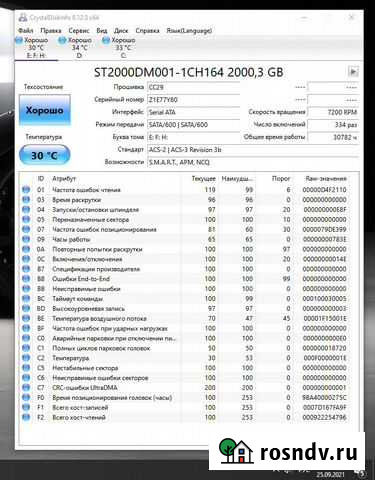Click status icon for attribute 07 seek errors

[26, 229]
